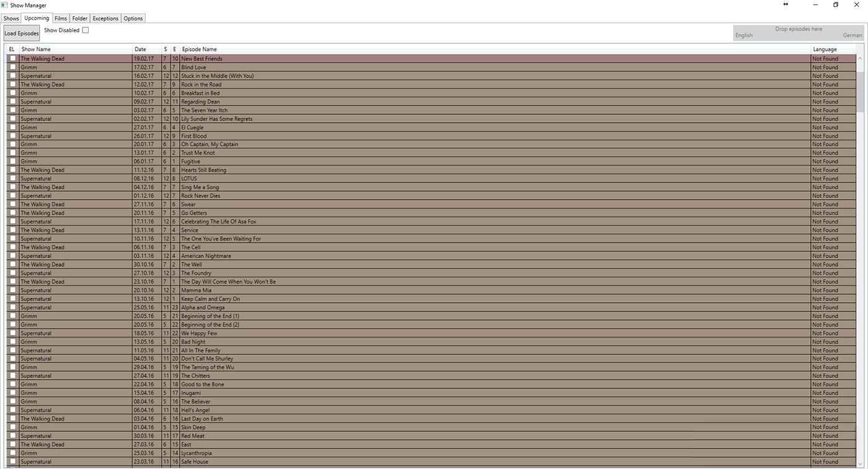The image size is (868, 469).
Task: Click Beginning of the End (2)
Action: pyautogui.click(x=210, y=324)
